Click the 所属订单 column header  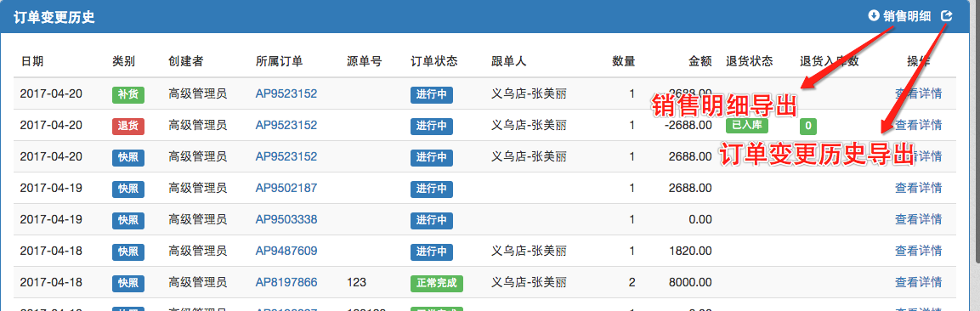(x=279, y=61)
